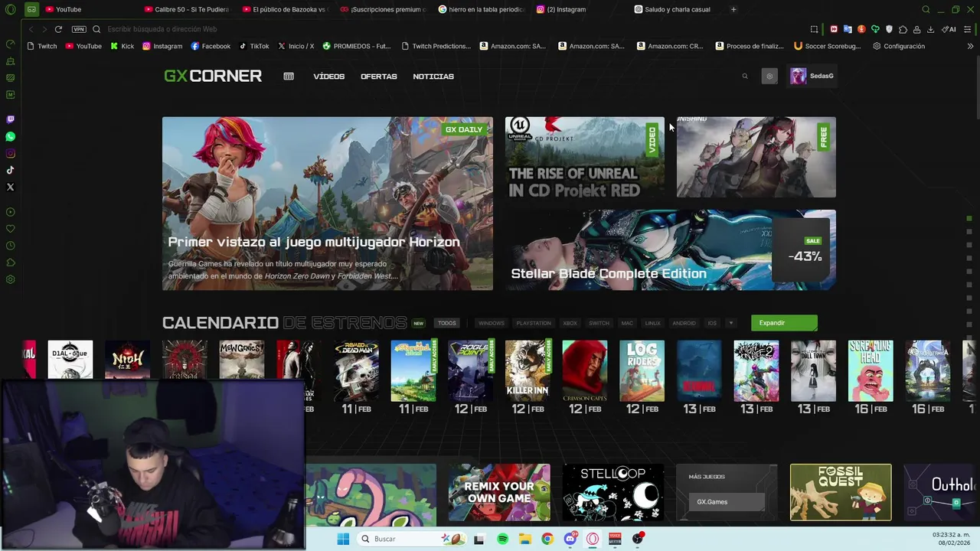Open Facebook bookmark

point(211,46)
